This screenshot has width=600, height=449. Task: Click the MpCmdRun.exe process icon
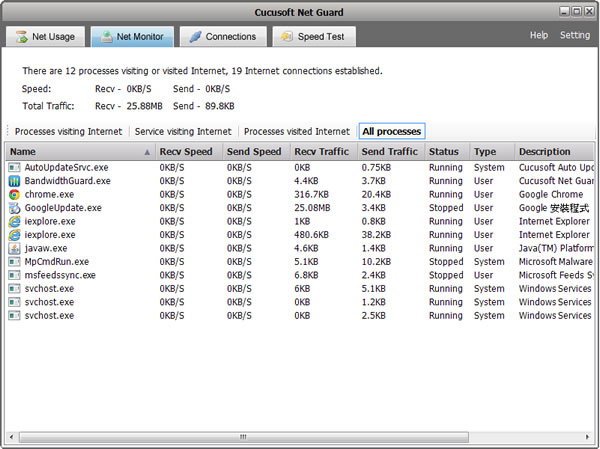click(x=14, y=262)
